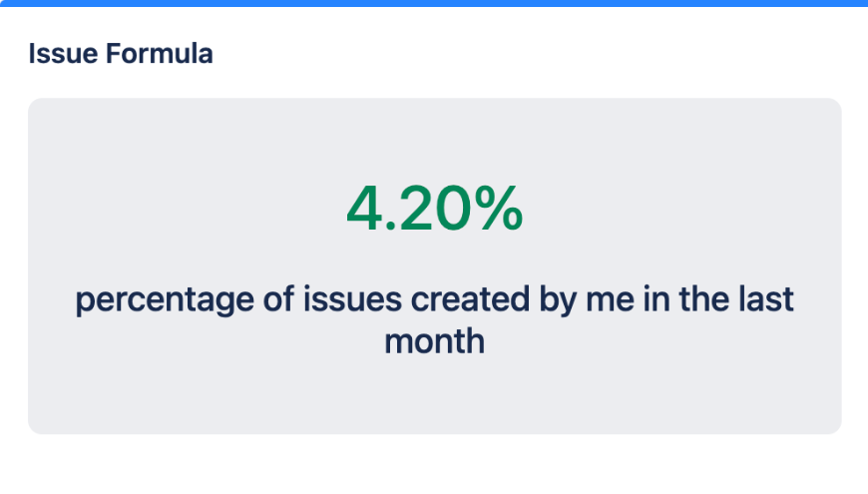The image size is (868, 494).
Task: Click the blue bar at the top
Action: [x=434, y=3]
